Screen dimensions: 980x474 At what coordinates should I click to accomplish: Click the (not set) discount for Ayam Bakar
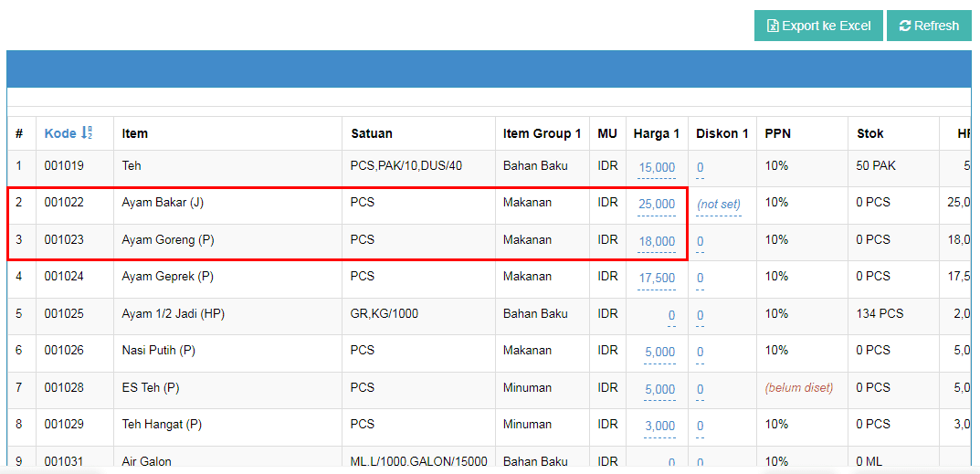(718, 204)
